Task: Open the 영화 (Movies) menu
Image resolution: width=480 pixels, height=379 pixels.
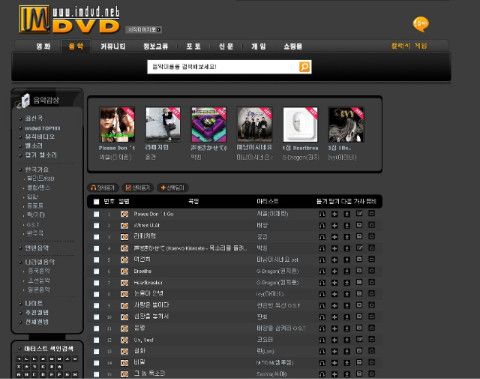Action: [43, 46]
